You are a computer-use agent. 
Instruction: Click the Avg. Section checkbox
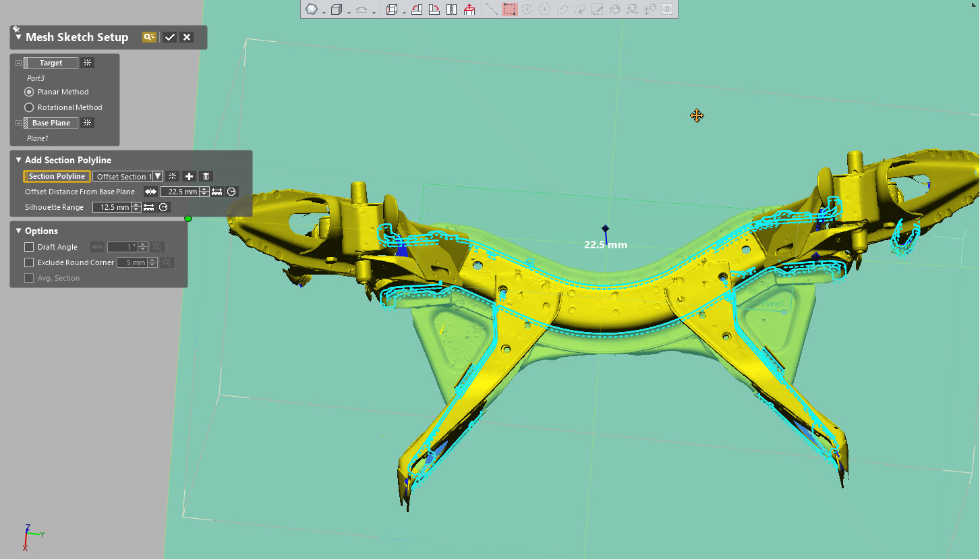pos(29,278)
